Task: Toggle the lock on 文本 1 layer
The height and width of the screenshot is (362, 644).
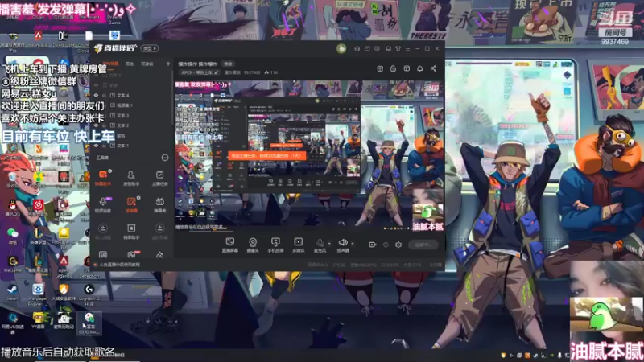Action: (x=105, y=146)
